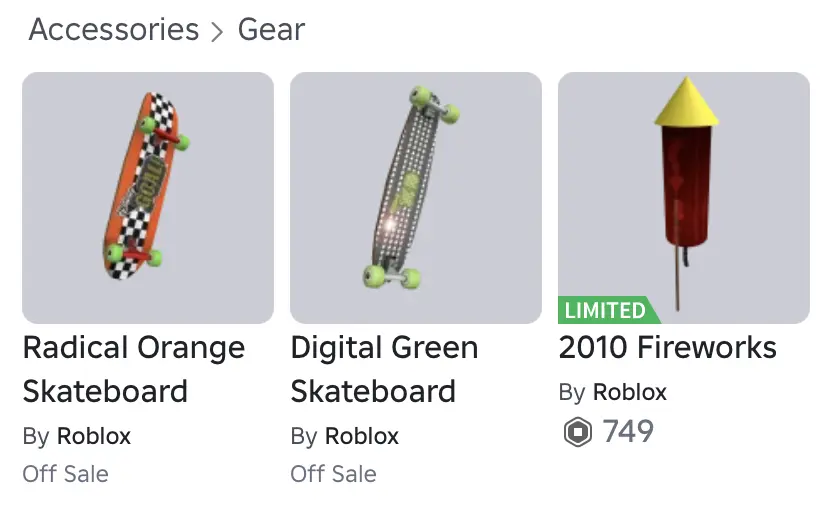Click the 2010 Fireworks title link
The image size is (840, 518).
[x=667, y=348]
